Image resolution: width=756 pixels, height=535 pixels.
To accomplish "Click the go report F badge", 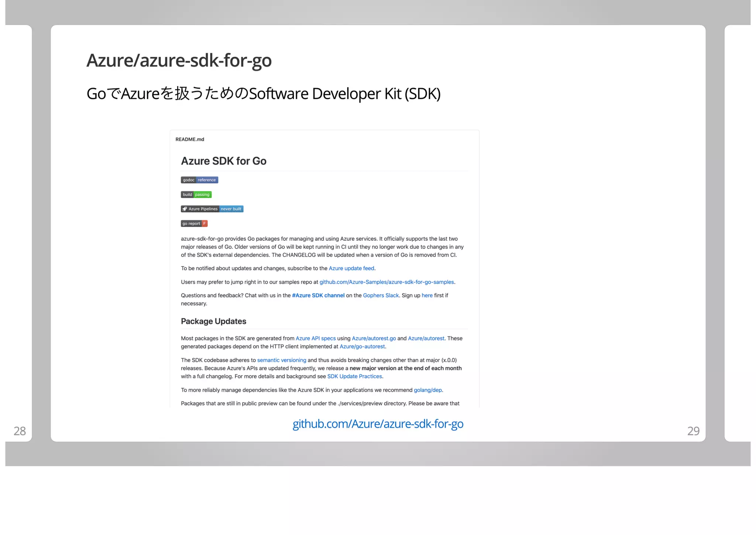I will click(194, 223).
